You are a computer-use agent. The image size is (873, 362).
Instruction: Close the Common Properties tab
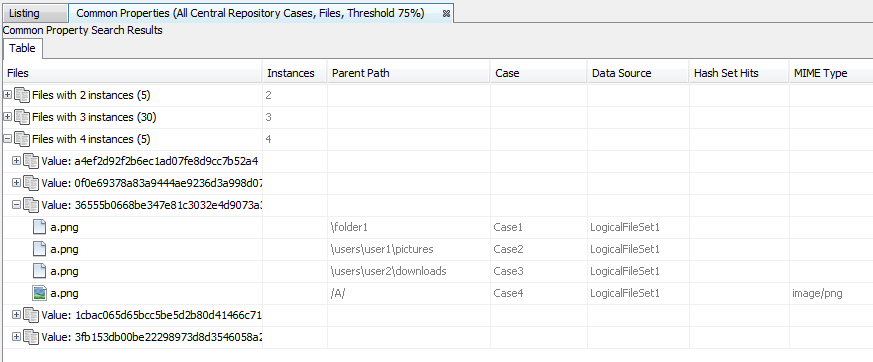446,14
